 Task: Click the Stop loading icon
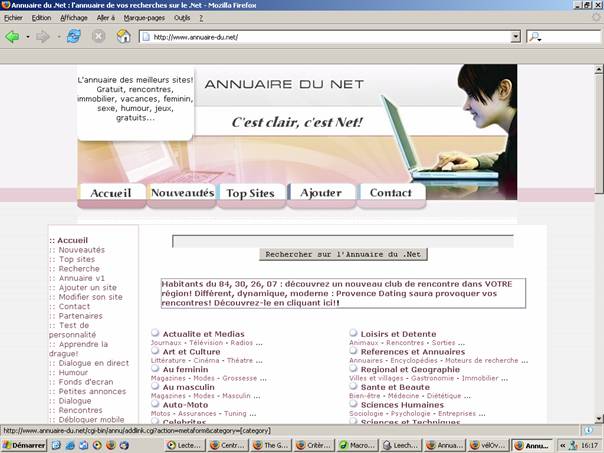click(x=98, y=37)
